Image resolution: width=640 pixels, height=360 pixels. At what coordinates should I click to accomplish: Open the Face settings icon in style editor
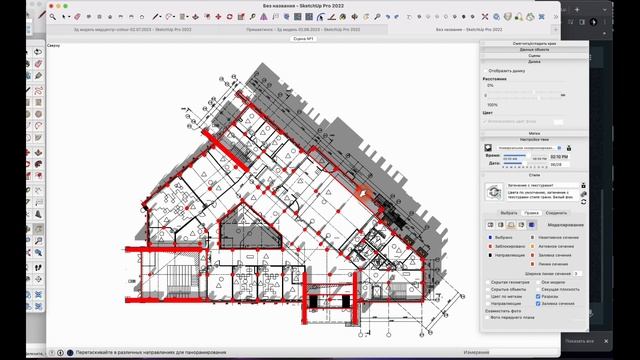tap(501, 224)
